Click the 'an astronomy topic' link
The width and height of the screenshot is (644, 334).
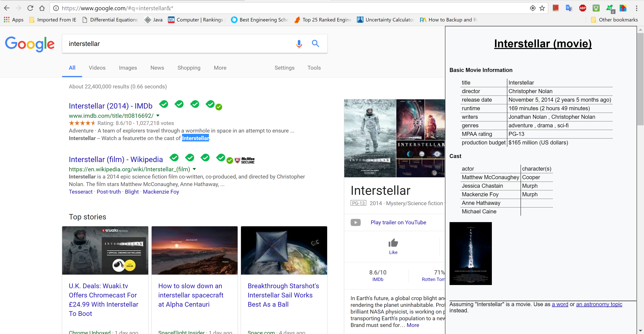tap(599, 304)
